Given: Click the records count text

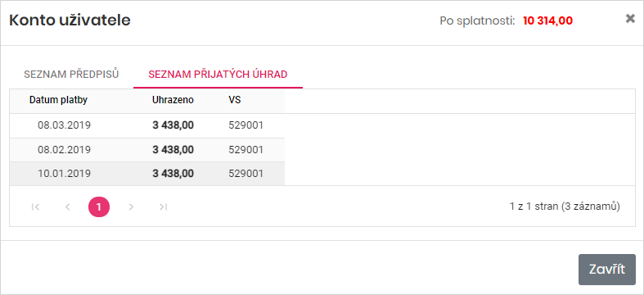Looking at the screenshot, I should coord(565,206).
